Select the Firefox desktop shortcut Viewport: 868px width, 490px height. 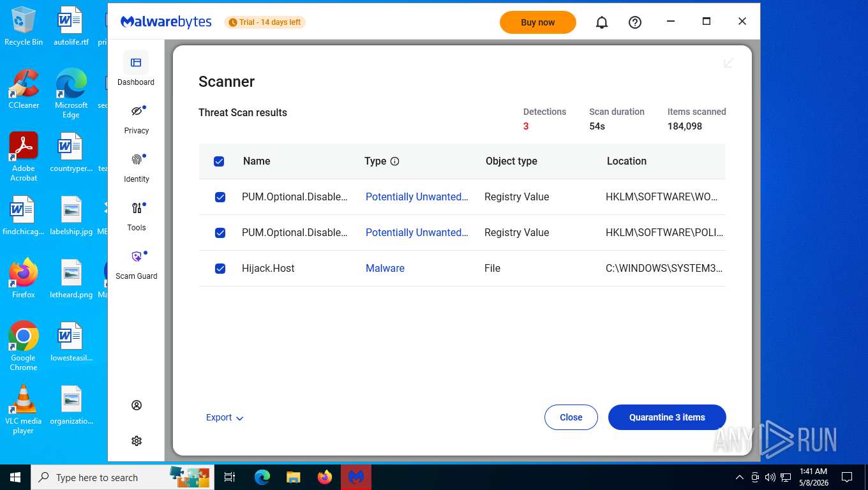pos(24,278)
